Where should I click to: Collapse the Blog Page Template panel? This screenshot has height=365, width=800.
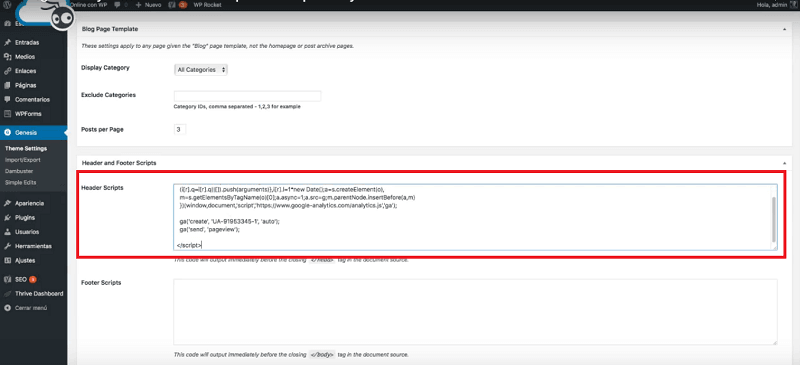coord(784,29)
